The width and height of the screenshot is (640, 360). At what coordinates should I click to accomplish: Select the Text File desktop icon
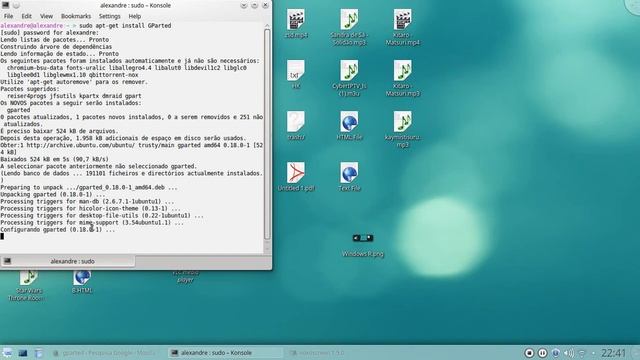tap(349, 177)
